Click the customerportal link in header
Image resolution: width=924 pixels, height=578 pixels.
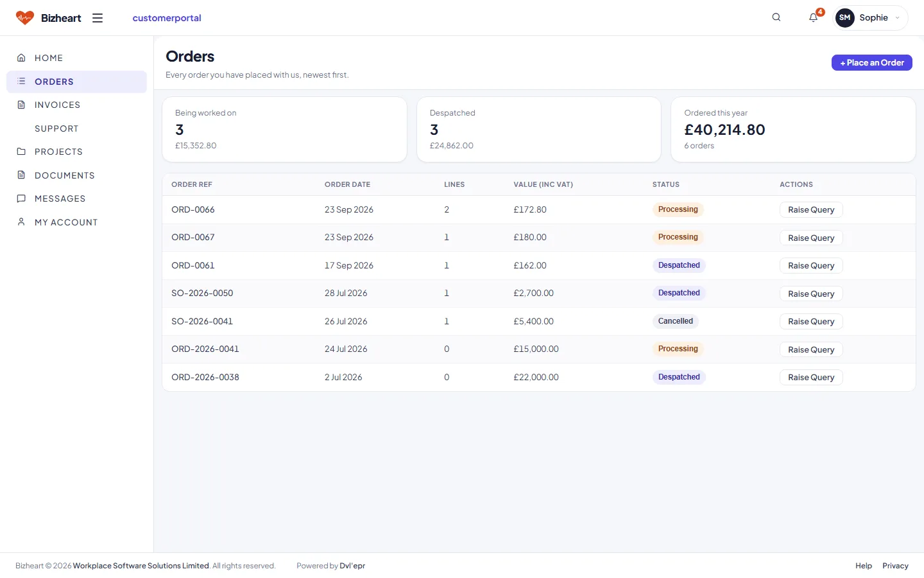(x=167, y=18)
